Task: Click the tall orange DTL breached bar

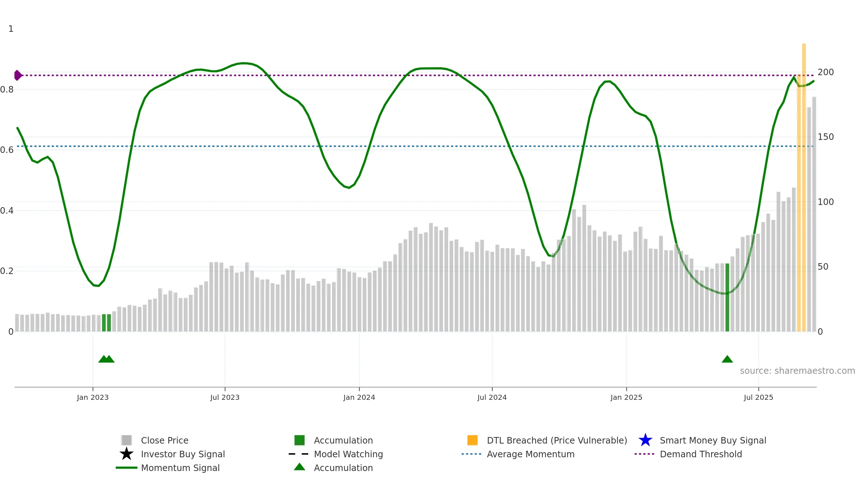Action: (804, 188)
